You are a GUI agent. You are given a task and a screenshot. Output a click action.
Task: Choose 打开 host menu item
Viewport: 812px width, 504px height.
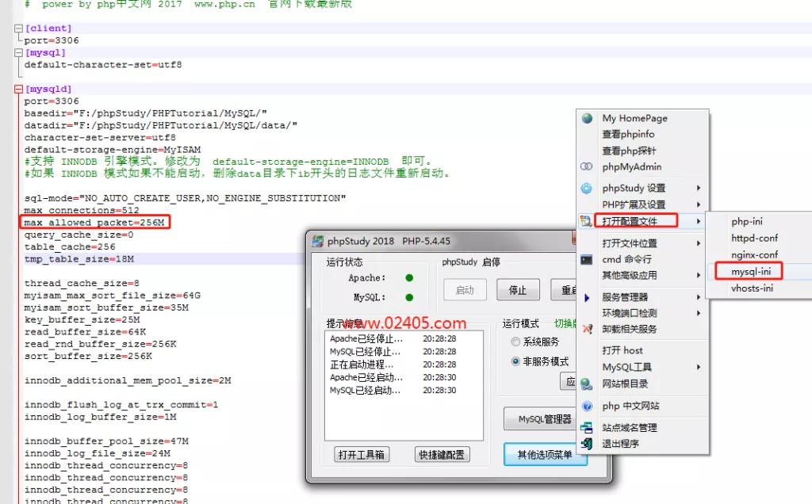[x=622, y=351]
